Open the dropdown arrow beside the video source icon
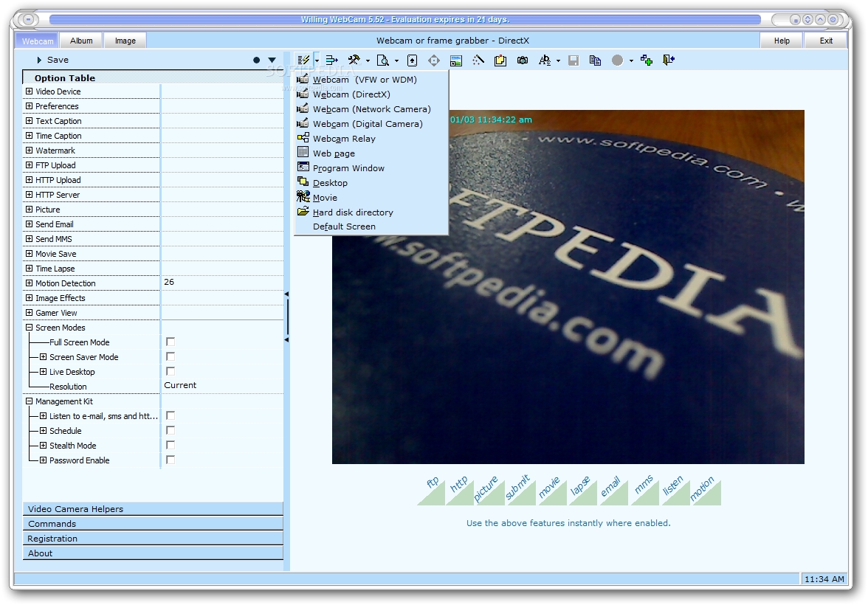This screenshot has width=868, height=605. click(x=317, y=60)
